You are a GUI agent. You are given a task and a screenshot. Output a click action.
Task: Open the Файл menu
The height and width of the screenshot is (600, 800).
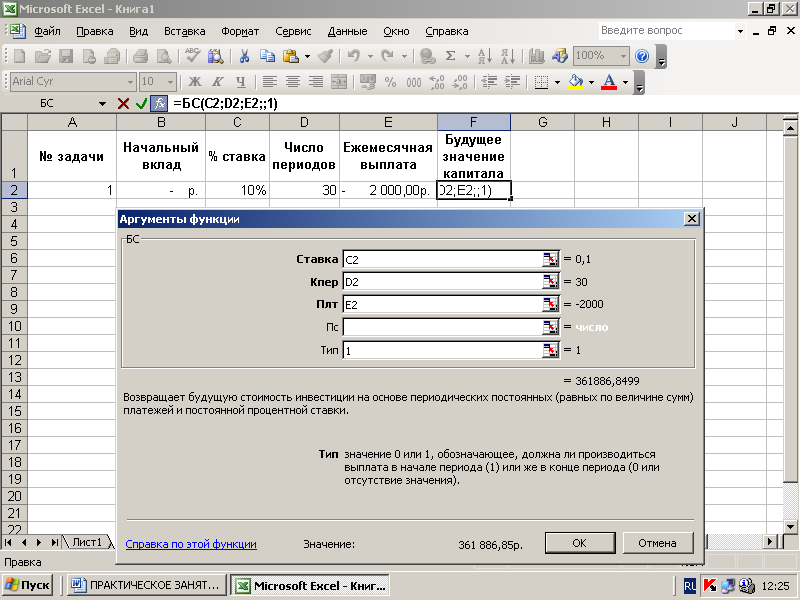click(47, 31)
